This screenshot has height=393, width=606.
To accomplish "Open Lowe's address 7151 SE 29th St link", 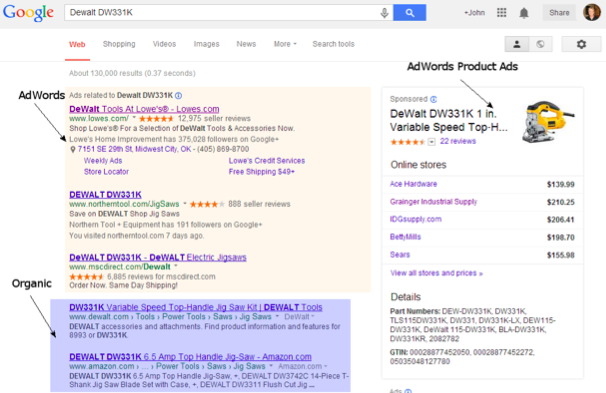I will pyautogui.click(x=134, y=149).
